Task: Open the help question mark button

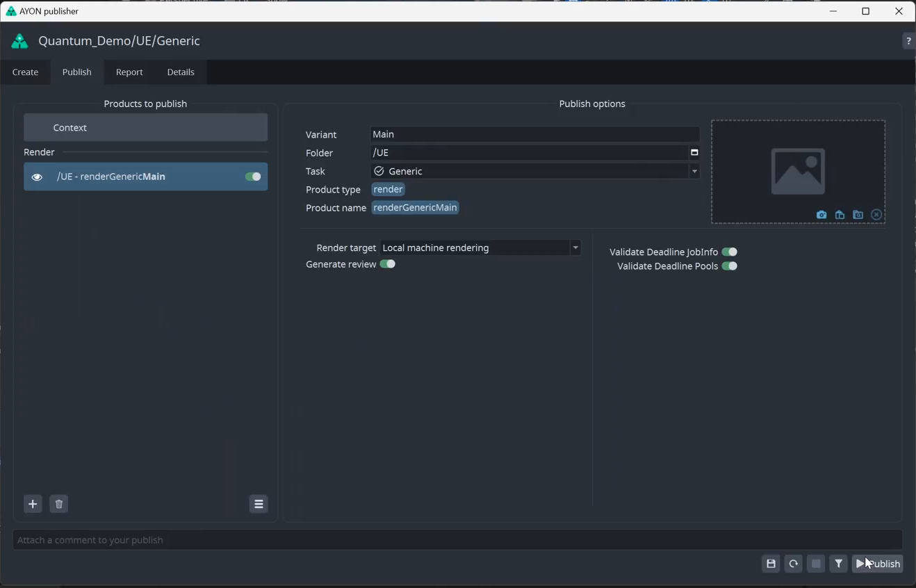Action: 908,42
